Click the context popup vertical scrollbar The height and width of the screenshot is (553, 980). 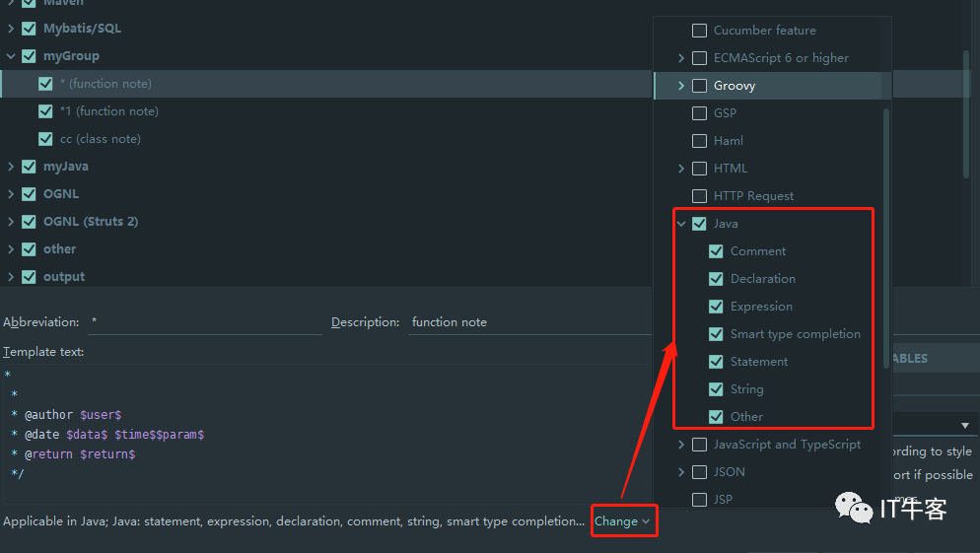point(885,238)
